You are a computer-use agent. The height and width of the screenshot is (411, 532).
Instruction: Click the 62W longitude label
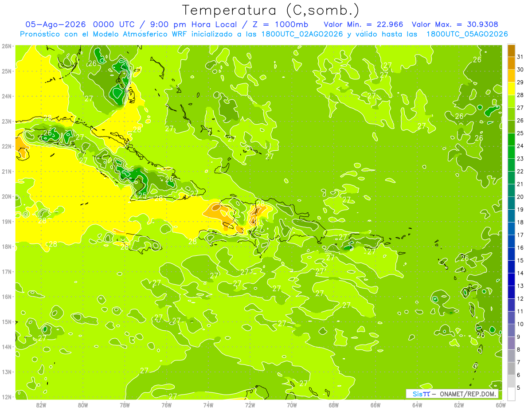459,405
